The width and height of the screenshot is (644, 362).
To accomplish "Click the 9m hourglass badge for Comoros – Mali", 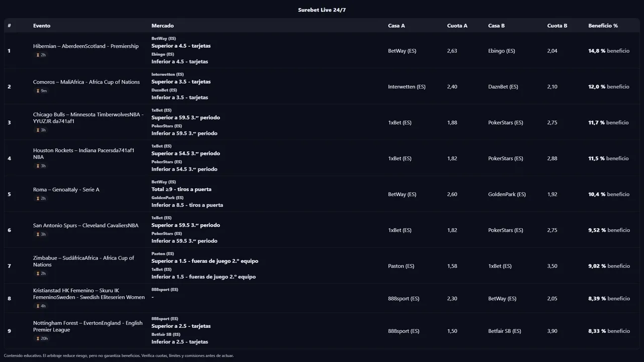I will pos(42,91).
